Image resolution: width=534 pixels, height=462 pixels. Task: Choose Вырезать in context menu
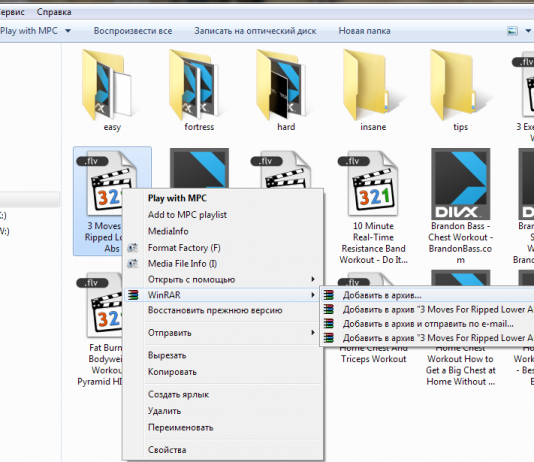pos(167,355)
